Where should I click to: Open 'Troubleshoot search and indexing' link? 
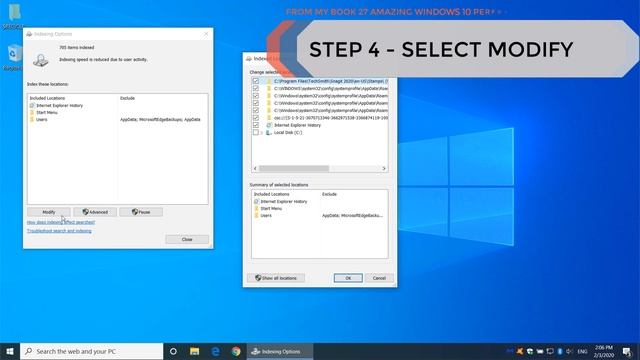coord(59,231)
